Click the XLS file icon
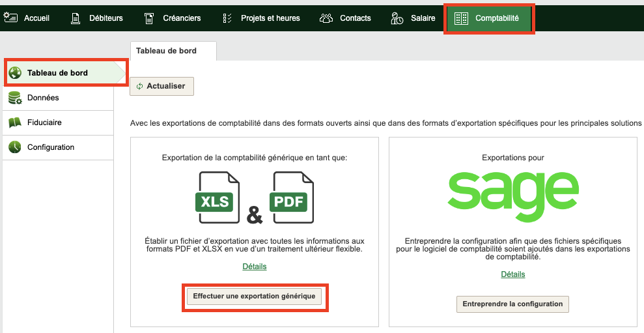Viewport: 644px width, 333px height. point(217,197)
